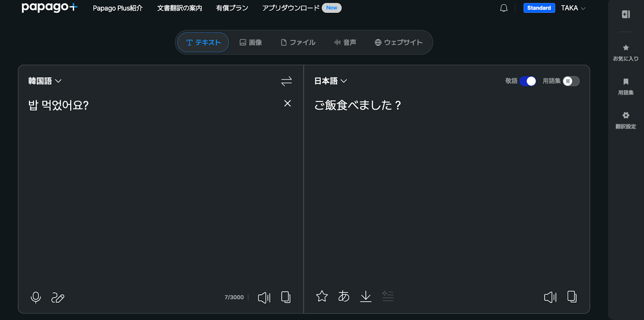
Task: Open the 日本語 target language dropdown
Action: [330, 81]
